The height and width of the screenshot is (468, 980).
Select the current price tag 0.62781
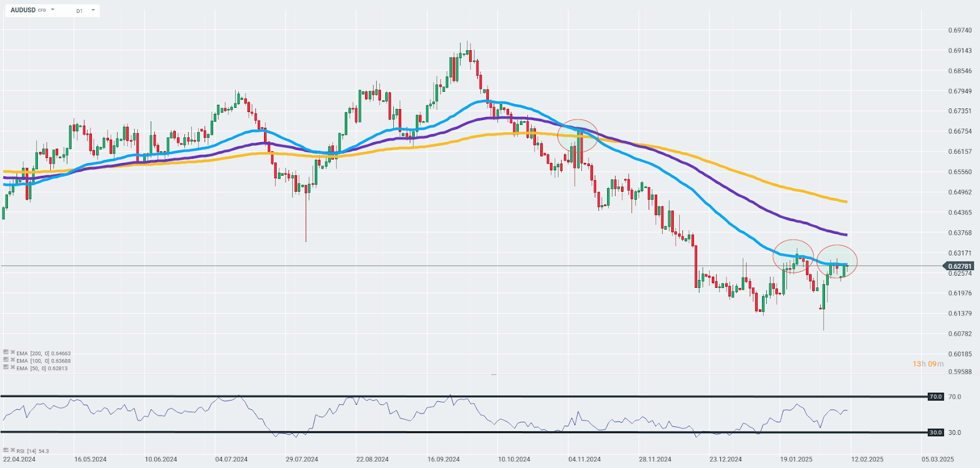(x=959, y=266)
